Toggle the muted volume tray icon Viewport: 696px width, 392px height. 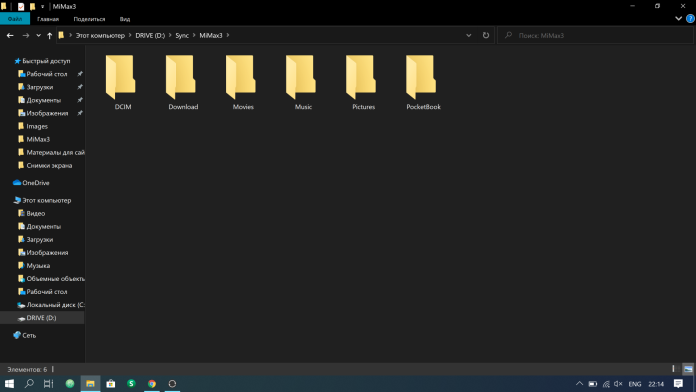coord(618,384)
